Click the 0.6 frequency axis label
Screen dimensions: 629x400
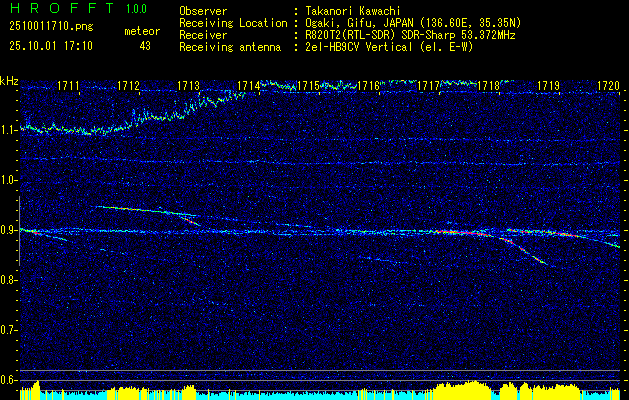tap(9, 379)
